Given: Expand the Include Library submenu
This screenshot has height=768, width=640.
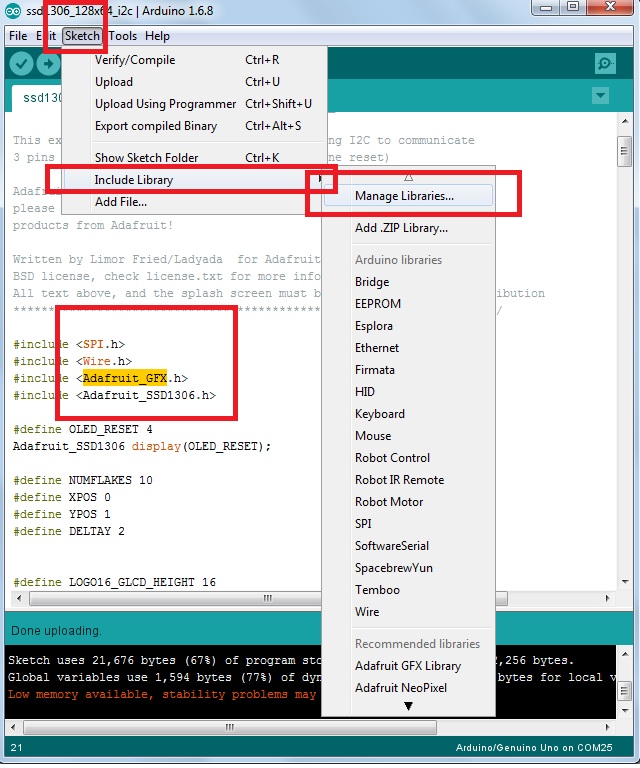Looking at the screenshot, I should click(x=195, y=180).
